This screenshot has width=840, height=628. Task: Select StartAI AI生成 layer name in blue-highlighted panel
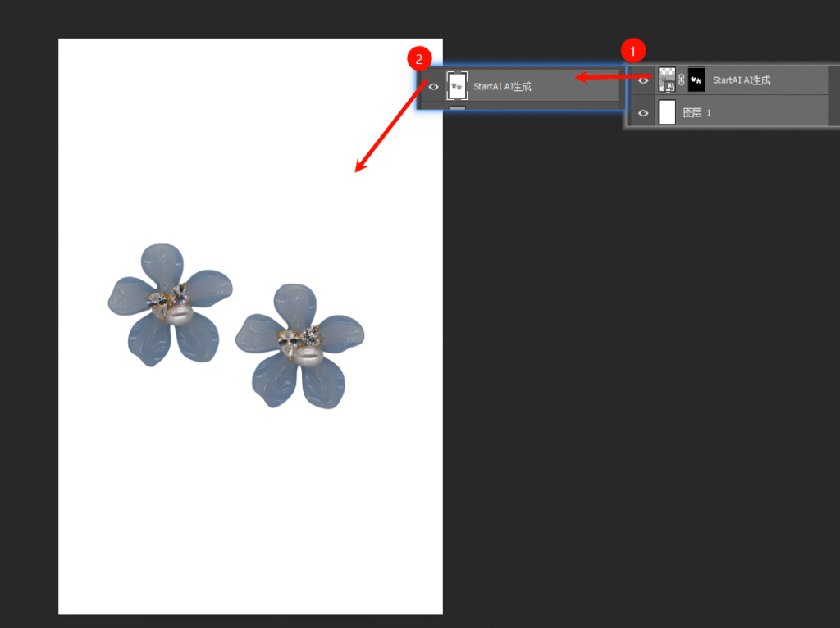click(x=502, y=86)
